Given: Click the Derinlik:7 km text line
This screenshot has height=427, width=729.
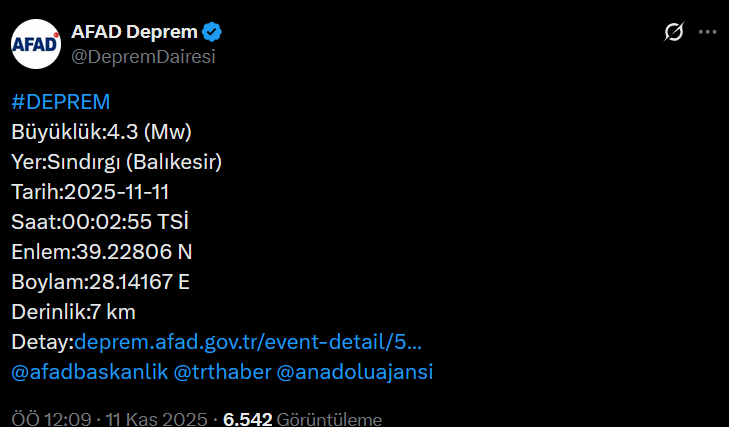Looking at the screenshot, I should coord(73,312).
